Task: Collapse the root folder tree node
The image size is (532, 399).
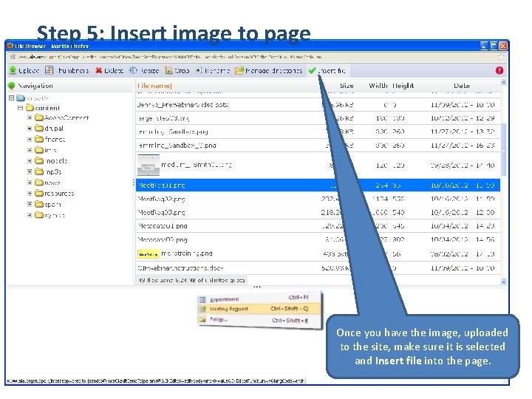Action: click(11, 98)
